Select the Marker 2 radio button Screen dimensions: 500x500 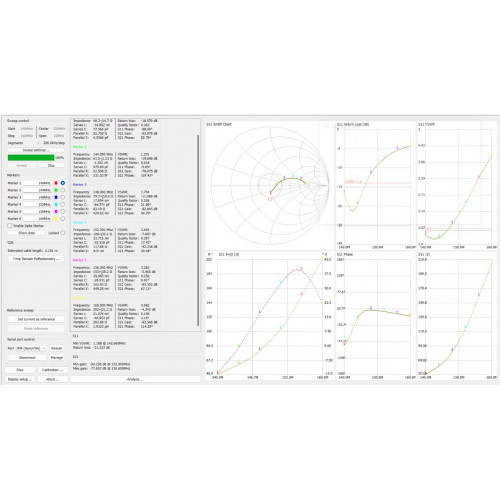pos(63,190)
